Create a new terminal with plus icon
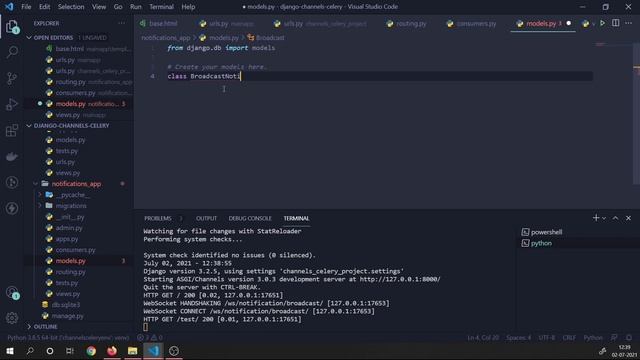 pyautogui.click(x=596, y=218)
